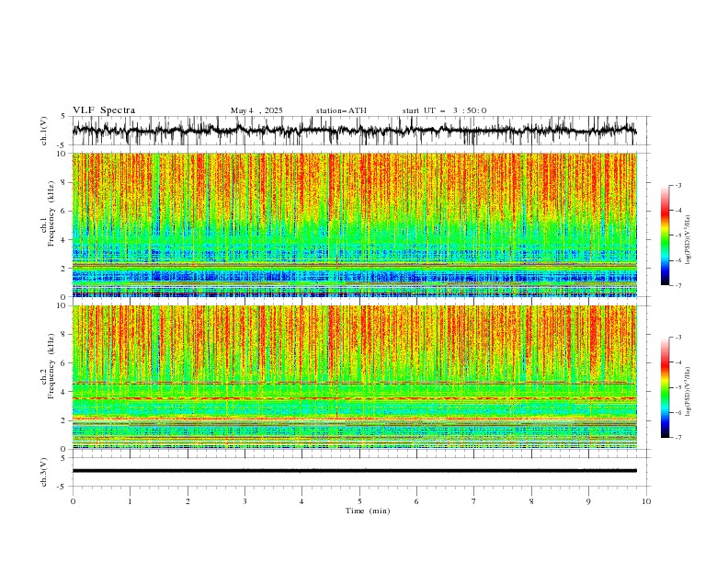Screen dimensions: 728x563
Task: Click the time axis tick label 1
Action: [x=130, y=501]
